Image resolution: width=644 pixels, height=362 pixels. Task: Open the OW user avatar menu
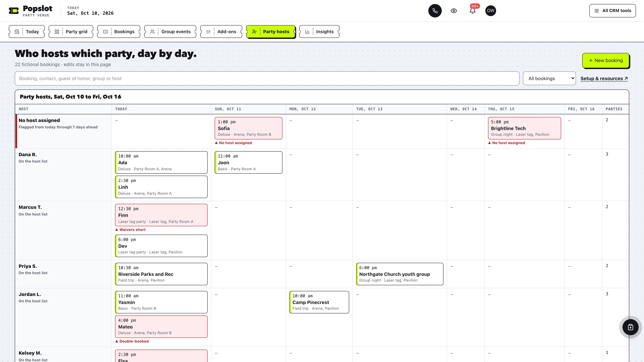(x=491, y=11)
